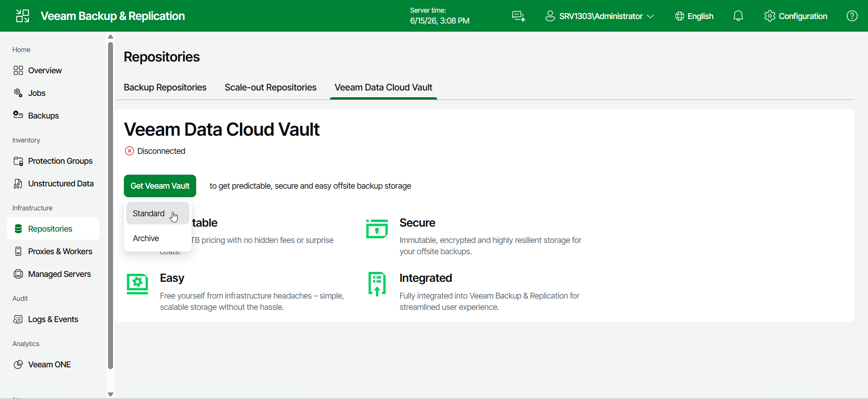This screenshot has height=399, width=868.
Task: Click the user profile icon
Action: click(x=550, y=16)
